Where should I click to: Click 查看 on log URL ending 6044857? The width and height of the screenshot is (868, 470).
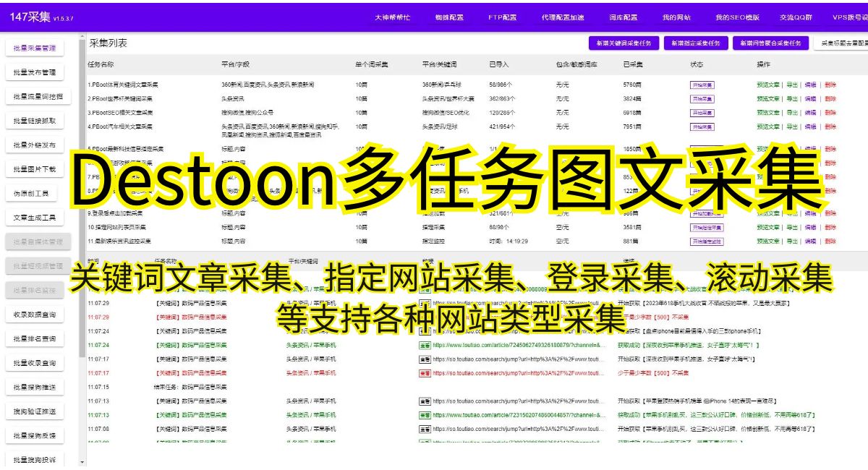(425, 415)
